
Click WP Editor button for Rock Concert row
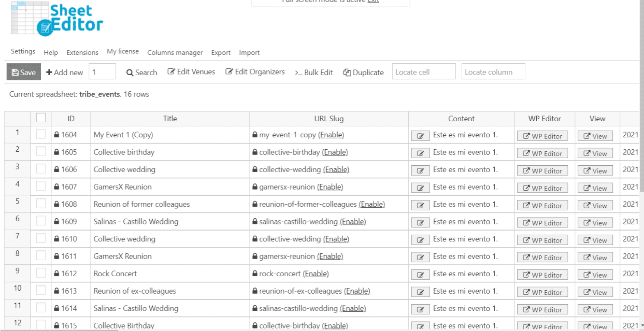tap(542, 275)
